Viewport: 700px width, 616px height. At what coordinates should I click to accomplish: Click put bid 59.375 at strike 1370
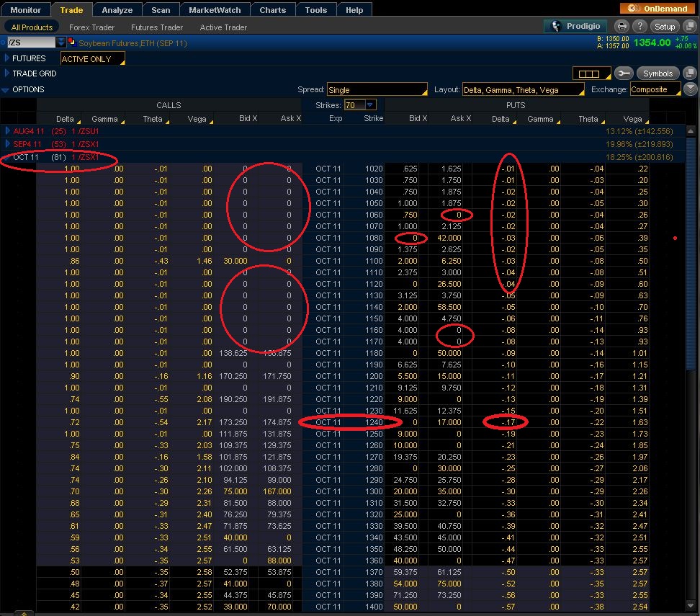click(405, 572)
